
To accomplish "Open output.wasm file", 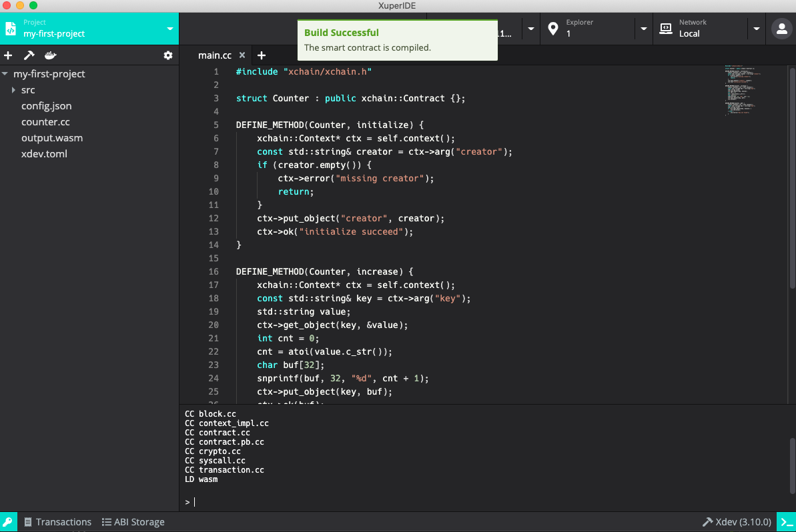I will point(52,138).
